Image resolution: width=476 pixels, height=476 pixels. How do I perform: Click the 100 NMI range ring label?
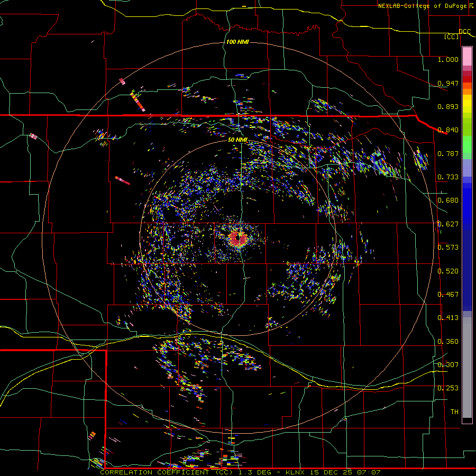coord(237,42)
